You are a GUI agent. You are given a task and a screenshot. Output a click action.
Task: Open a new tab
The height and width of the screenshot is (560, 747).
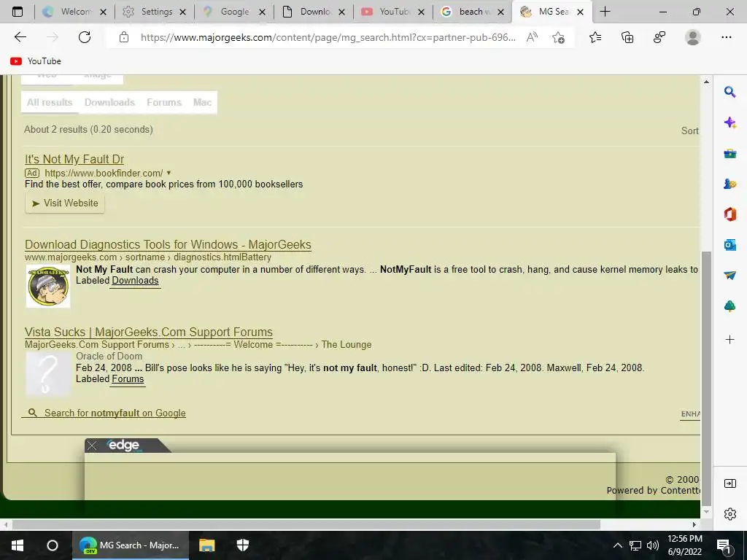(x=605, y=12)
